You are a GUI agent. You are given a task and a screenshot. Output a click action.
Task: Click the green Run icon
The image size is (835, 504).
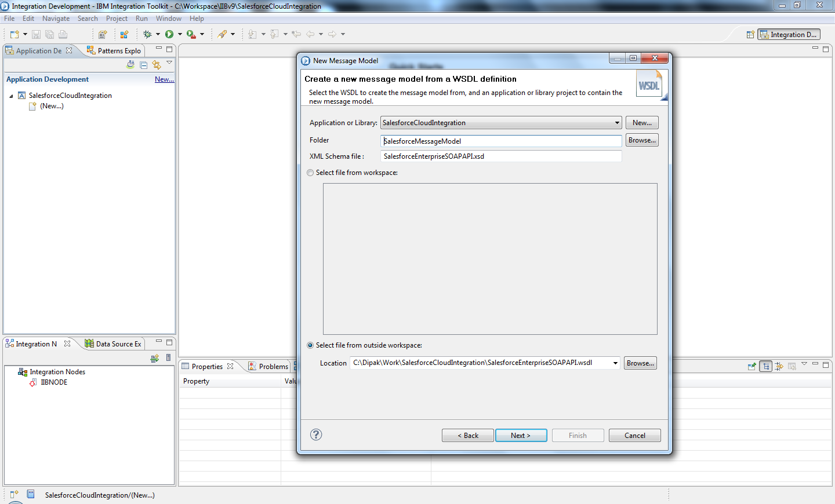[169, 34]
